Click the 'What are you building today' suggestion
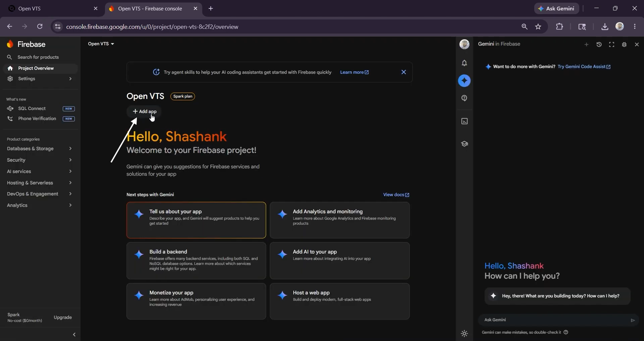This screenshot has height=341, width=644. pos(557,296)
